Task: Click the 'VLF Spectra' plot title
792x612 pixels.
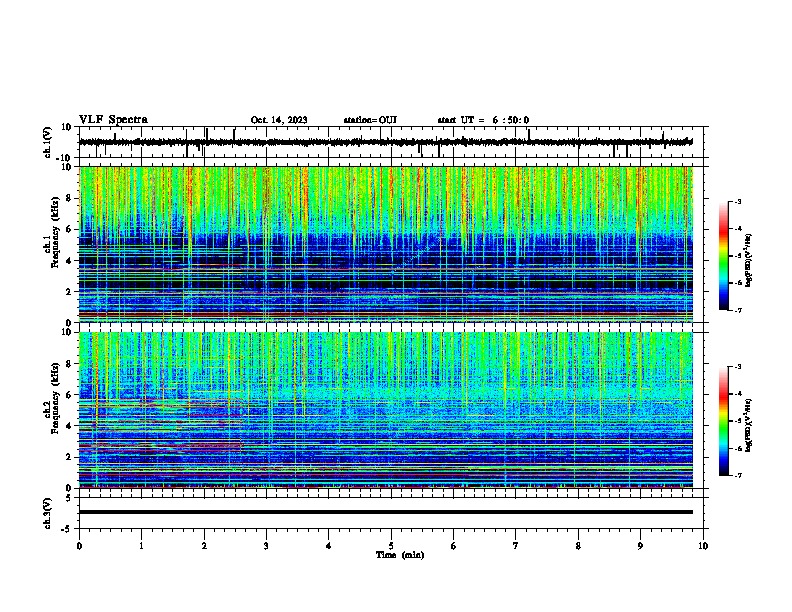Action: coord(113,120)
